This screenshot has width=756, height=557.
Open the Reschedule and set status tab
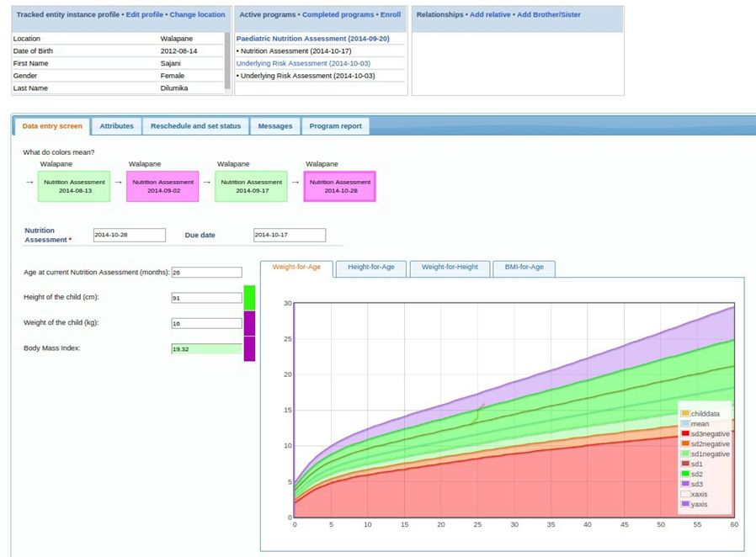195,126
